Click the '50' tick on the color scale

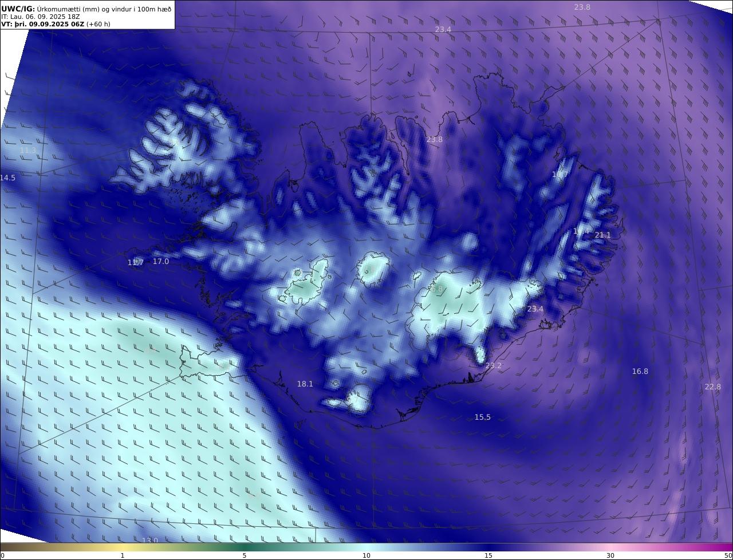pyautogui.click(x=728, y=555)
